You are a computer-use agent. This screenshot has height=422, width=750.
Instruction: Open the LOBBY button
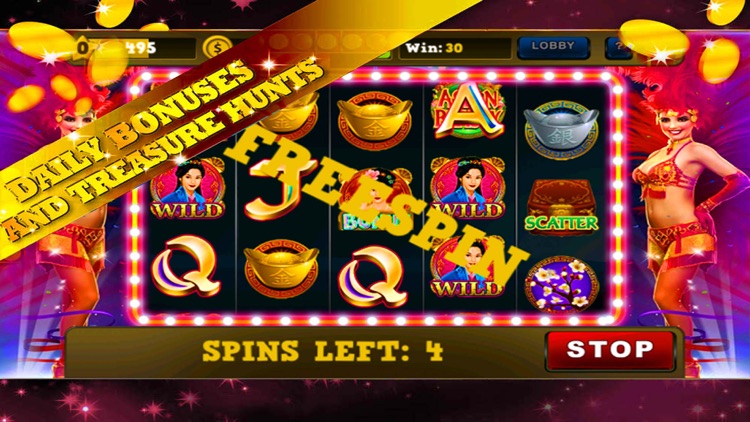553,47
